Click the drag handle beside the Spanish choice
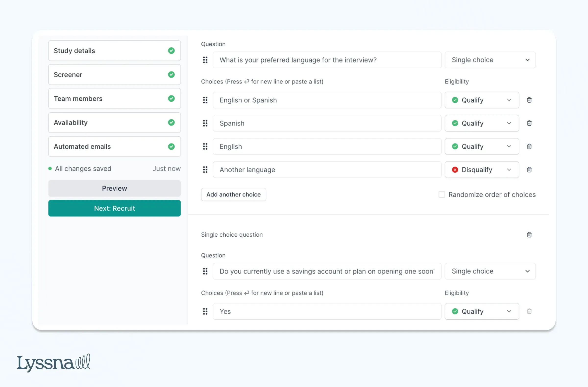 pyautogui.click(x=205, y=123)
